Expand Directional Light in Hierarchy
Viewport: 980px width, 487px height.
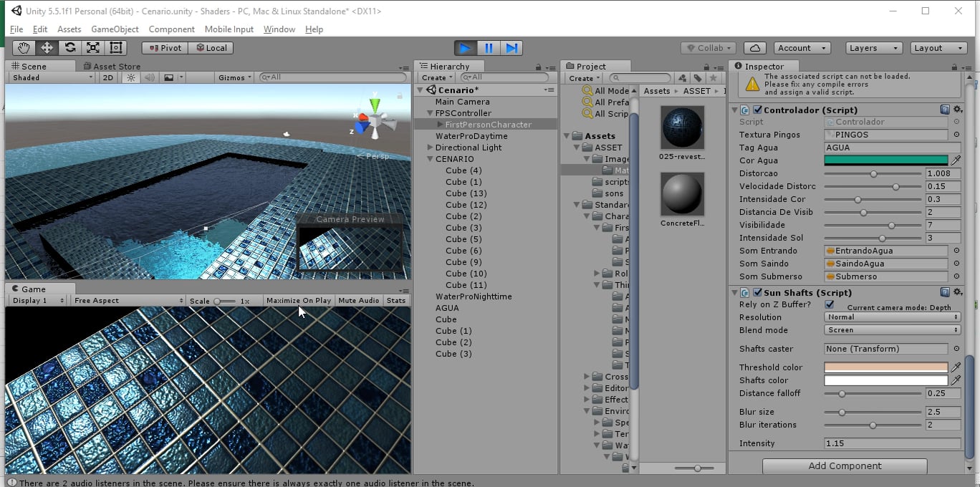[430, 148]
